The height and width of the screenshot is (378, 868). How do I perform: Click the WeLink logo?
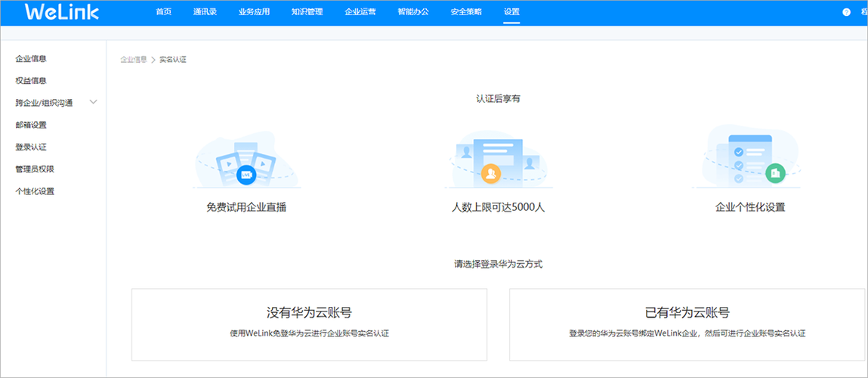click(x=61, y=12)
